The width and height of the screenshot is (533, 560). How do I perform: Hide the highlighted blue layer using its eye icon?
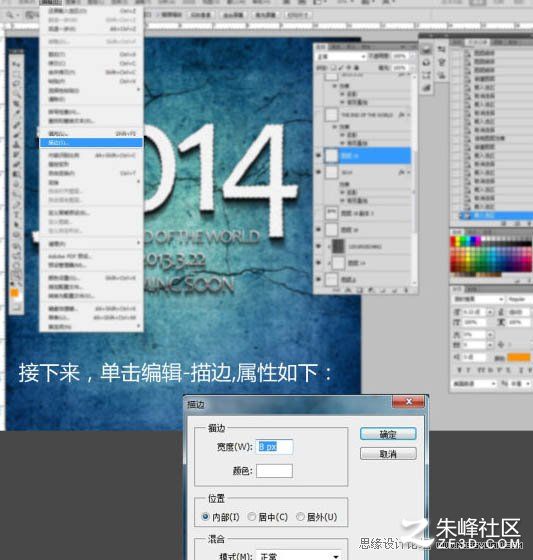[x=318, y=156]
